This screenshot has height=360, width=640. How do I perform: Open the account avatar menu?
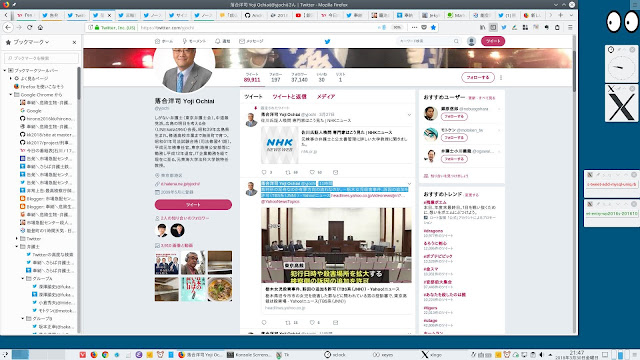pos(471,41)
